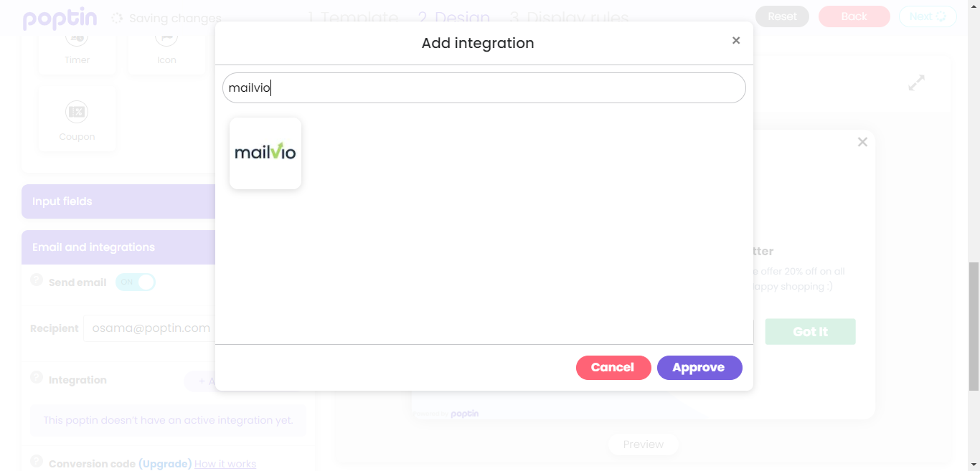Click the Recipient email field
The width and height of the screenshot is (980, 471).
(150, 328)
